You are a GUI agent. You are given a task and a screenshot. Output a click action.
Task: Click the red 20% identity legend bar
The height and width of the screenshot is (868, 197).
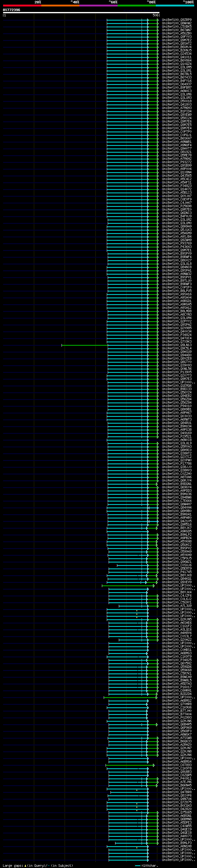pyautogui.click(x=22, y=6)
